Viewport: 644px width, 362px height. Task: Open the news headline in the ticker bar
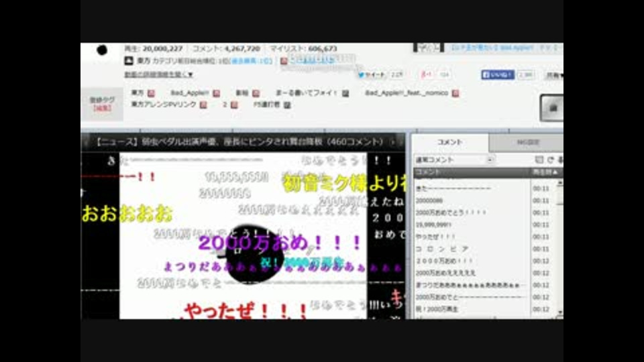(239, 142)
